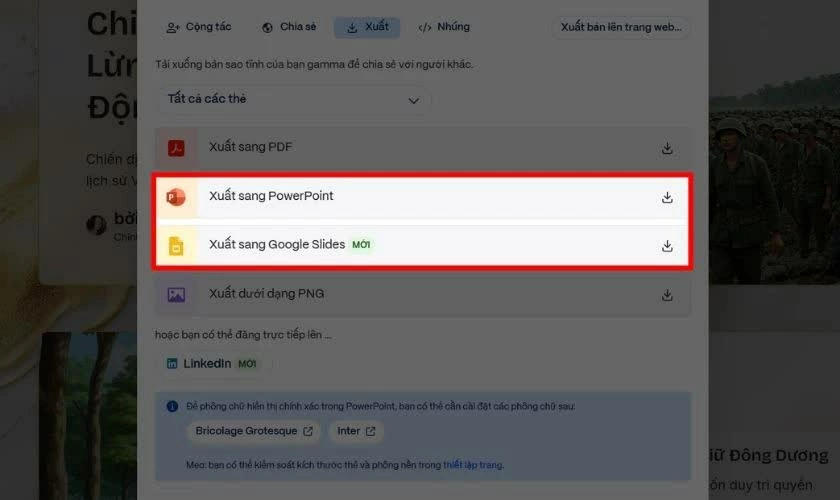Switch to the Cộng tác tab
The width and height of the screenshot is (840, 500).
199,27
